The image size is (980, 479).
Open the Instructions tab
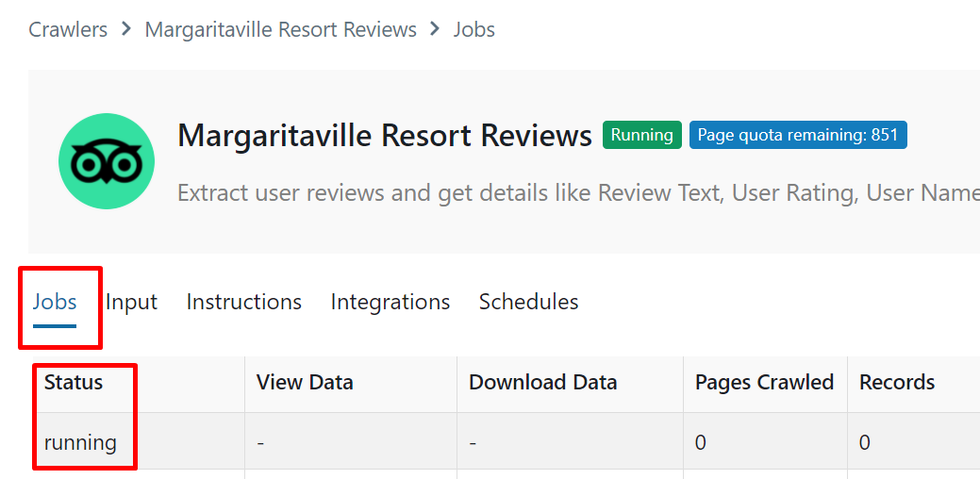[x=243, y=302]
